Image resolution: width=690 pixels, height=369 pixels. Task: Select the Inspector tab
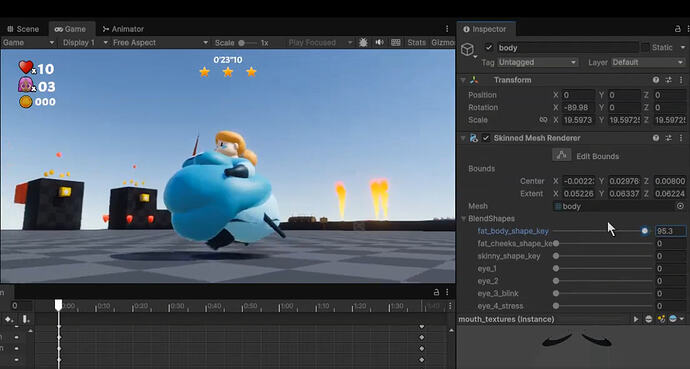pos(485,29)
